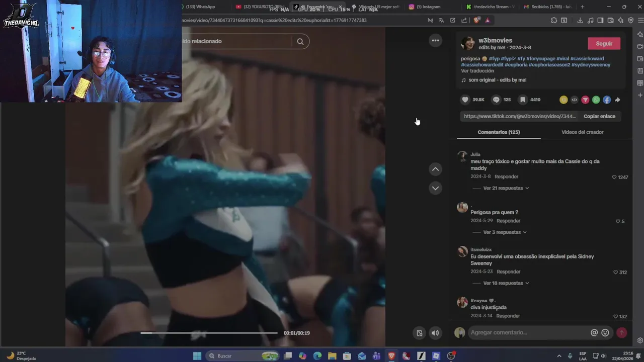This screenshot has height=362, width=644.
Task: Click the taskbar 'Buscar' search box
Action: 243,356
